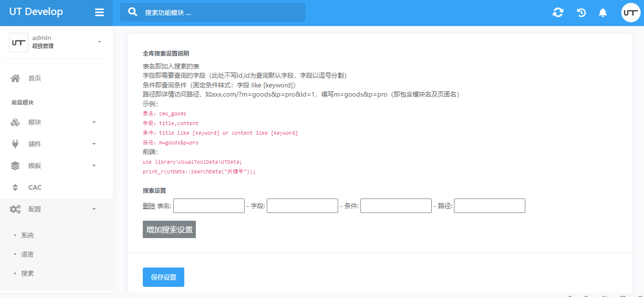Screen dimensions: 644x297
Task: Click the 删除 link
Action: point(149,206)
